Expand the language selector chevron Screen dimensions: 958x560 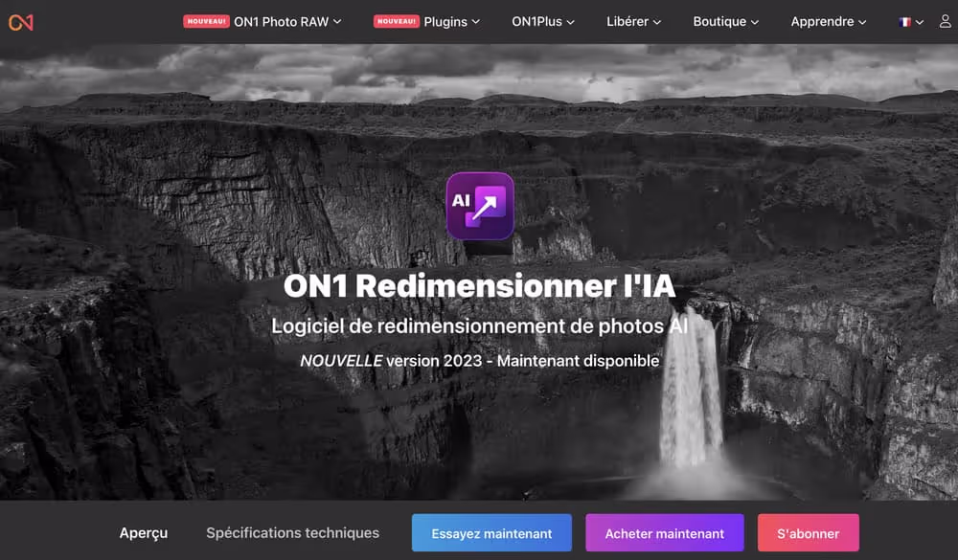pos(919,22)
